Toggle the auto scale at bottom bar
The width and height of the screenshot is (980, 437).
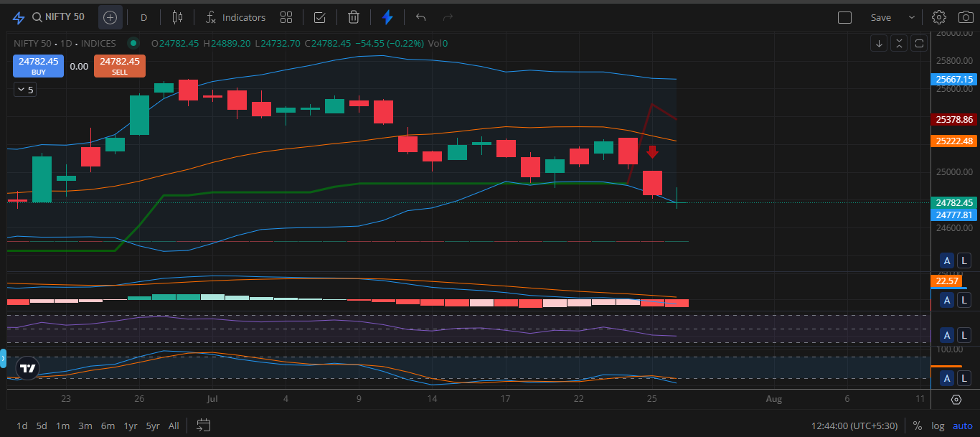point(963,426)
